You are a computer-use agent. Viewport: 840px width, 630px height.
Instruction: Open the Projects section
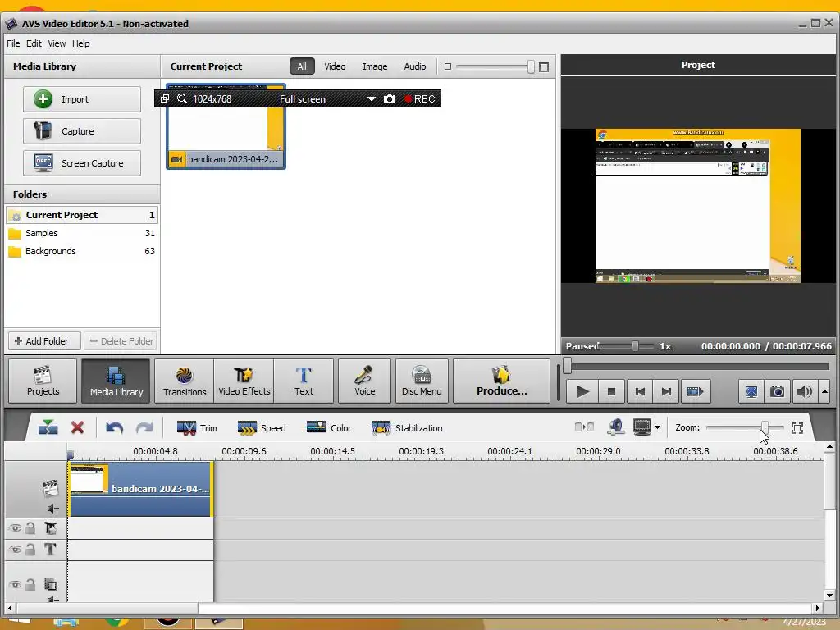coord(43,381)
